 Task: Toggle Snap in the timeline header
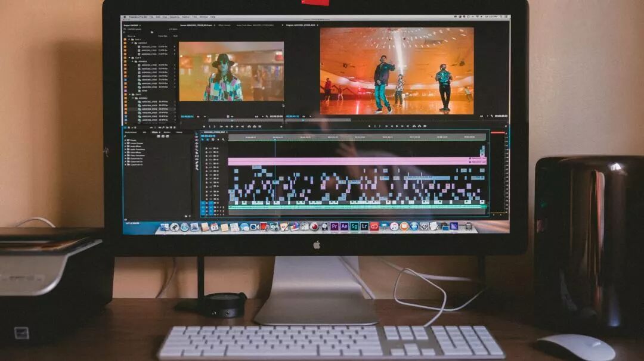(208, 139)
